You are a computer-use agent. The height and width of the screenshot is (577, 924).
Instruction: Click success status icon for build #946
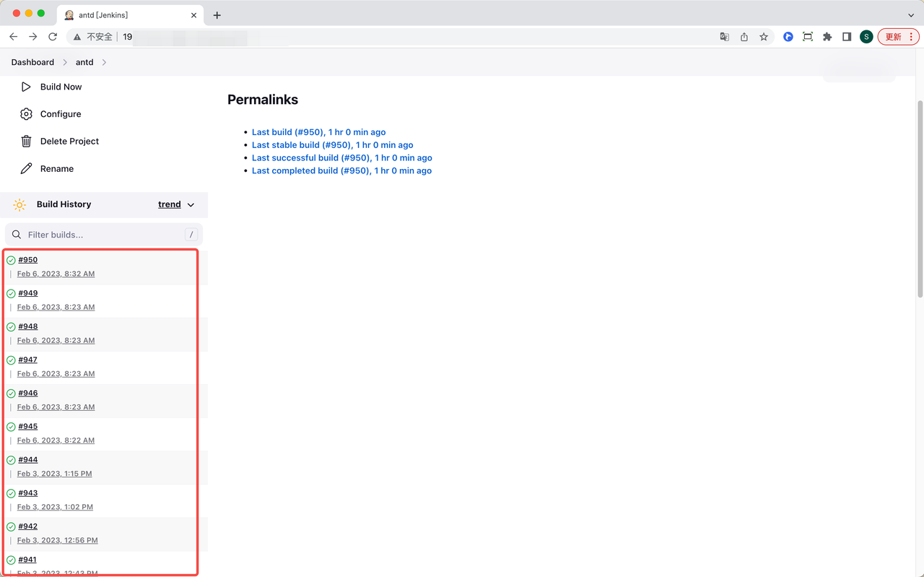click(11, 394)
